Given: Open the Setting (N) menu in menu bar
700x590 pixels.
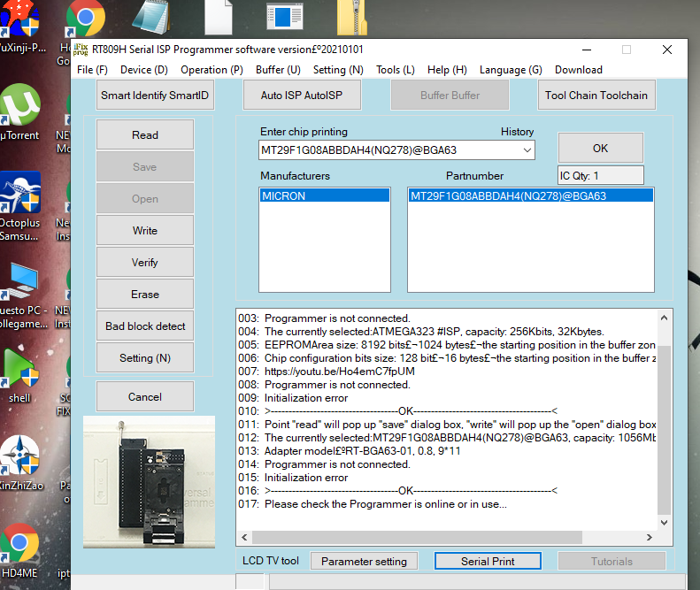Looking at the screenshot, I should (x=338, y=70).
